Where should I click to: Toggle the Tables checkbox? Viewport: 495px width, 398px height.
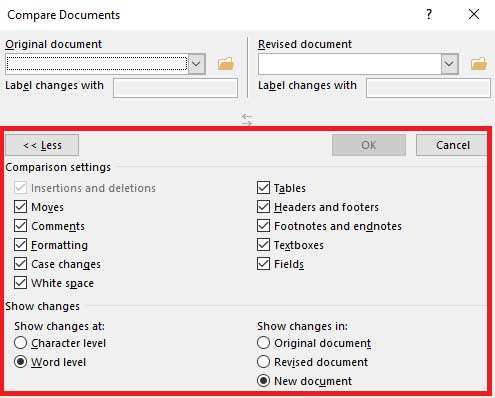(263, 188)
